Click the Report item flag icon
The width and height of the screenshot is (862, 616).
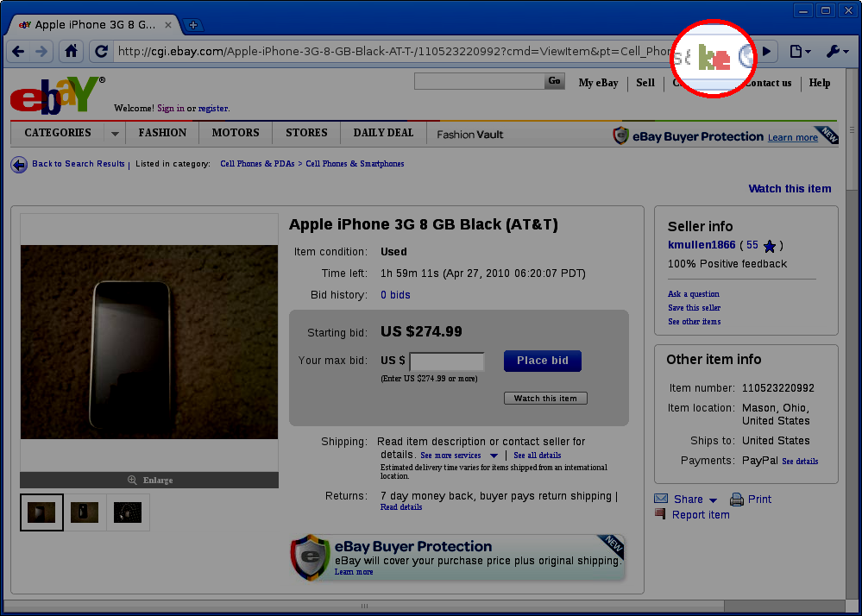tap(660, 514)
